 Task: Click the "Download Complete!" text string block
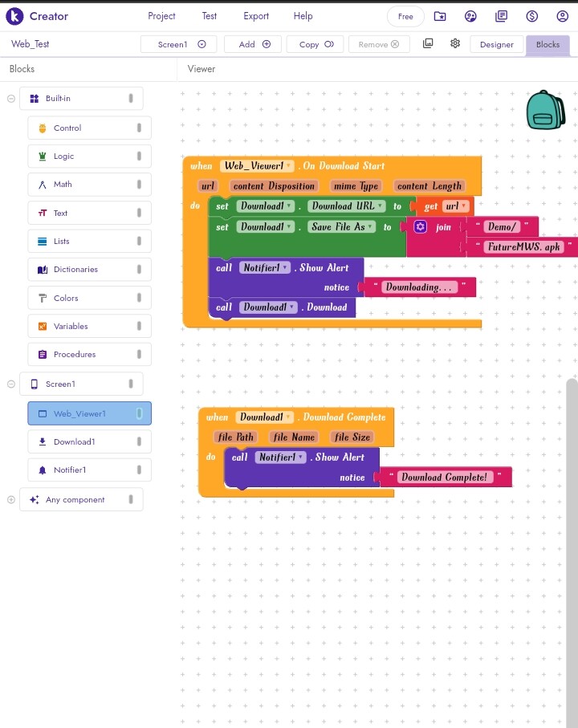tap(444, 477)
